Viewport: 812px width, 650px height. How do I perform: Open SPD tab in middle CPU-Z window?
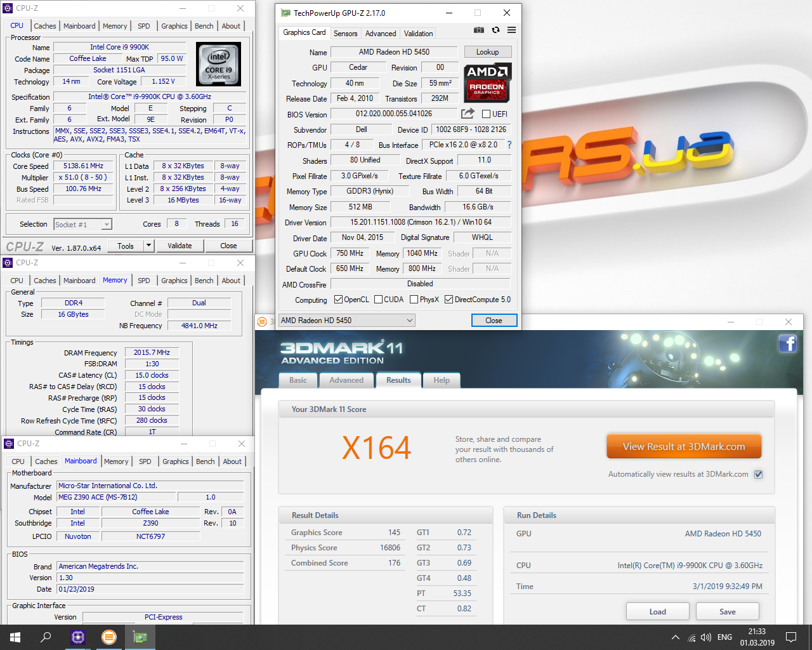pyautogui.click(x=144, y=281)
